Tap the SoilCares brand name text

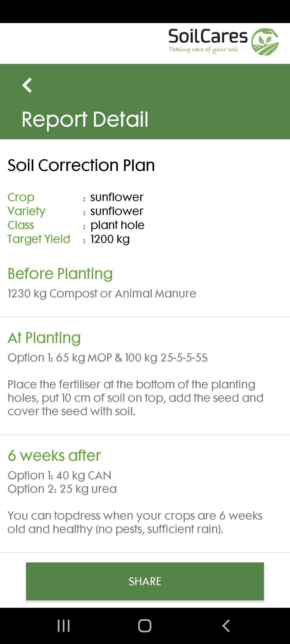pos(208,36)
